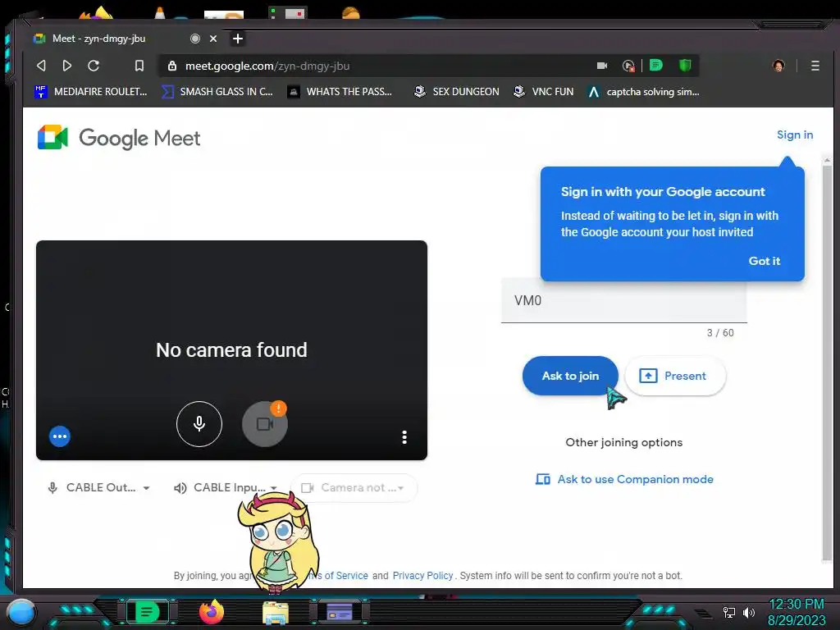Go forward in browser

point(67,66)
